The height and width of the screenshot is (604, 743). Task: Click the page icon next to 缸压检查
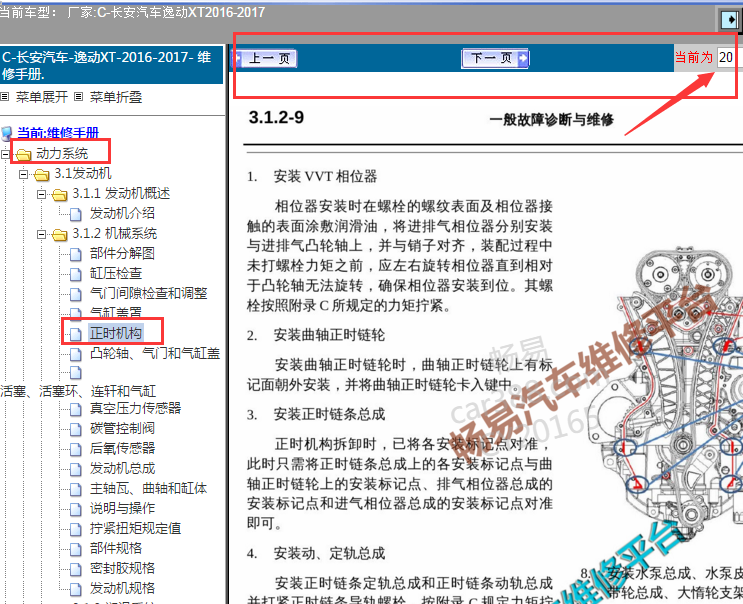[76, 274]
